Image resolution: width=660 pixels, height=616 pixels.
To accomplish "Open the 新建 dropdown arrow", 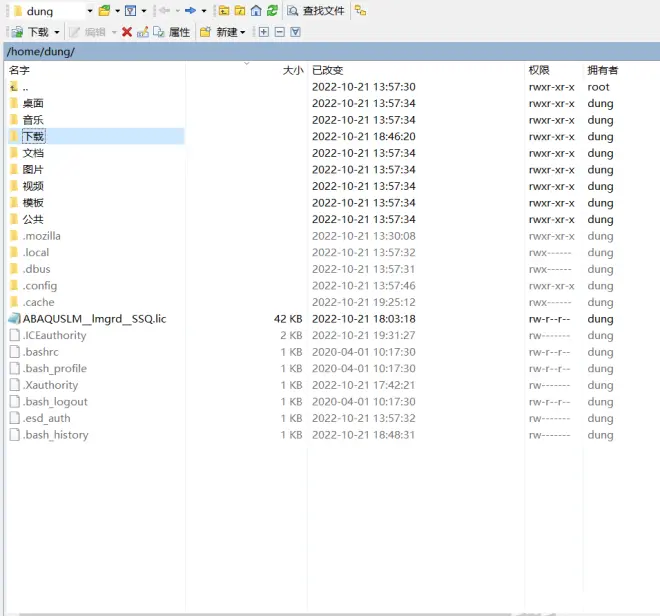I will [x=242, y=32].
